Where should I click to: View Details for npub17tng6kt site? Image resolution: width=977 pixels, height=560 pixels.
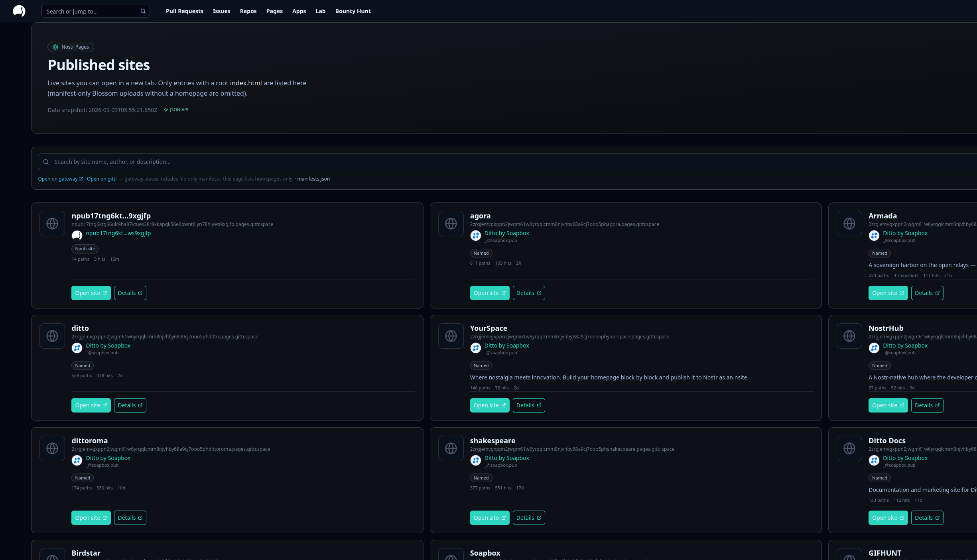pyautogui.click(x=130, y=293)
